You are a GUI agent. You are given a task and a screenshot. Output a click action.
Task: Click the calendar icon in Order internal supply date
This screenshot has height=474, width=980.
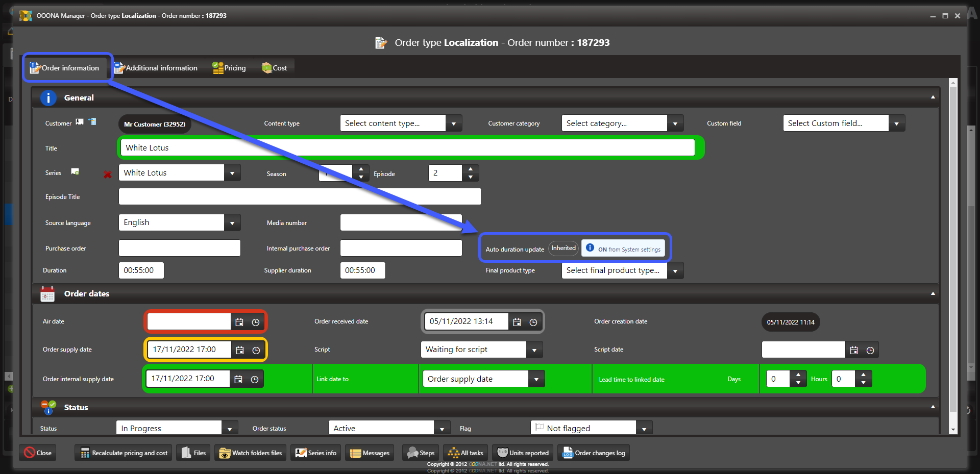[238, 379]
